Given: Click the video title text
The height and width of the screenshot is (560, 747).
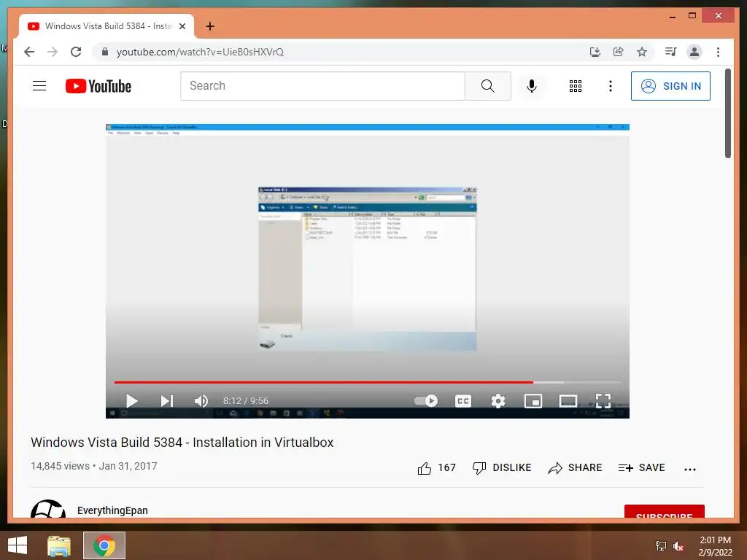Looking at the screenshot, I should pos(182,443).
